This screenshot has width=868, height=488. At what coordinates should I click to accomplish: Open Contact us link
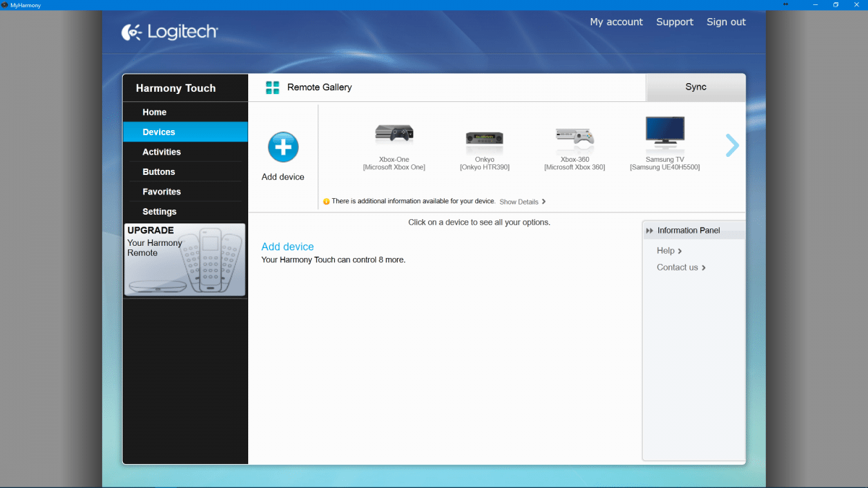point(681,267)
